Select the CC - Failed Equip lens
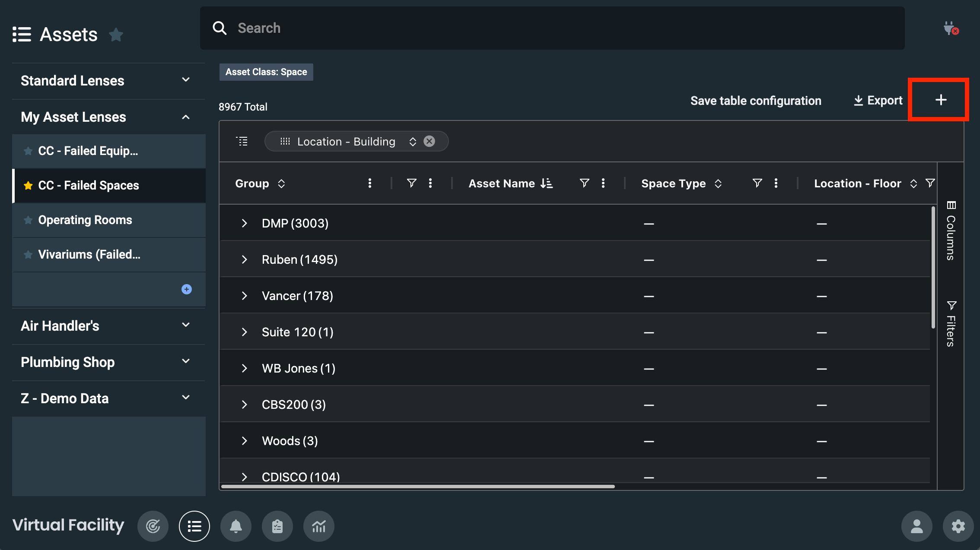The image size is (980, 550). (88, 151)
